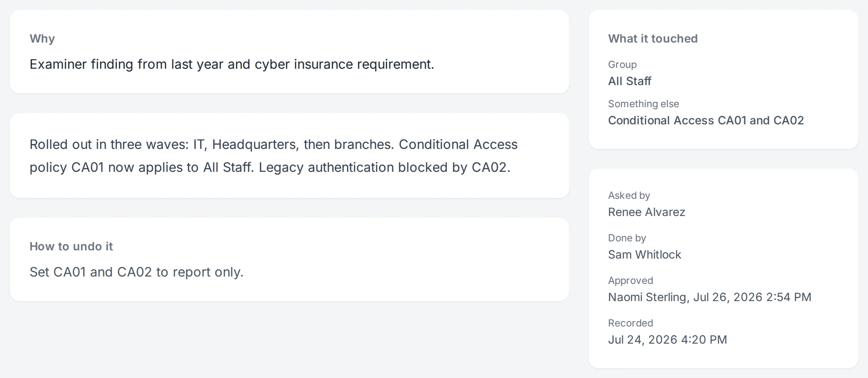This screenshot has height=378, width=868.
Task: Click the Asked by label
Action: [629, 196]
